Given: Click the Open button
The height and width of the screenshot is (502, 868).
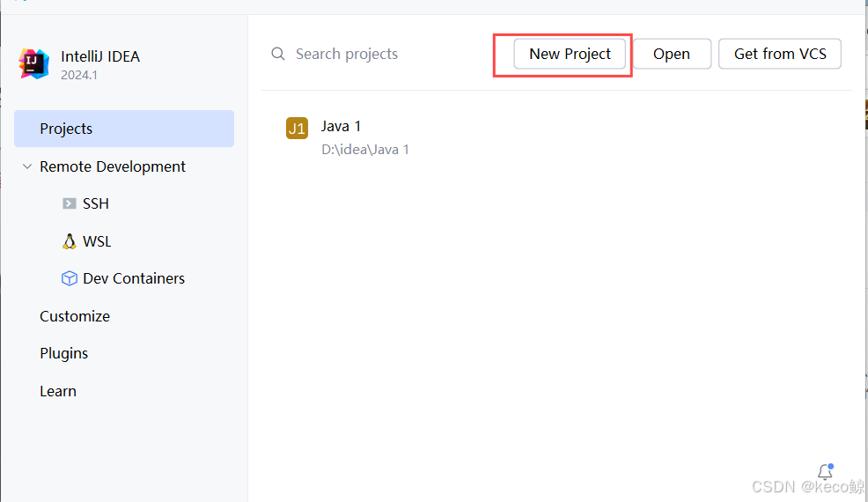Looking at the screenshot, I should [x=672, y=54].
